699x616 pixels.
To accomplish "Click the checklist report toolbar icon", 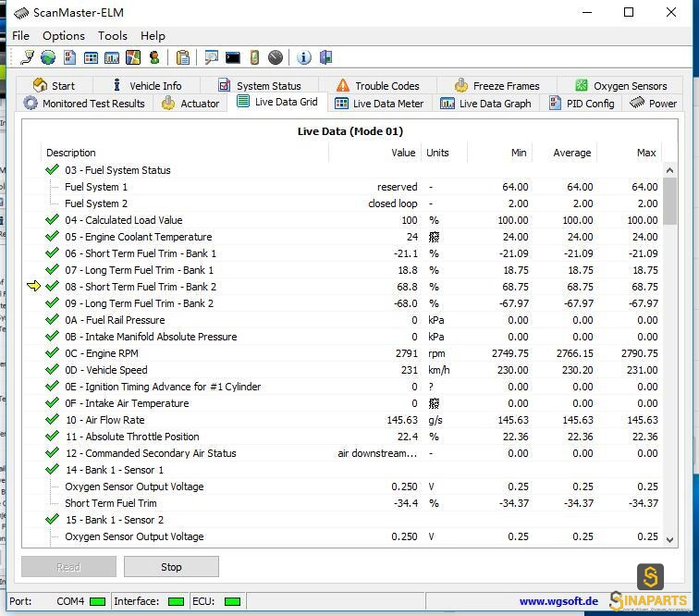I will pos(69,57).
